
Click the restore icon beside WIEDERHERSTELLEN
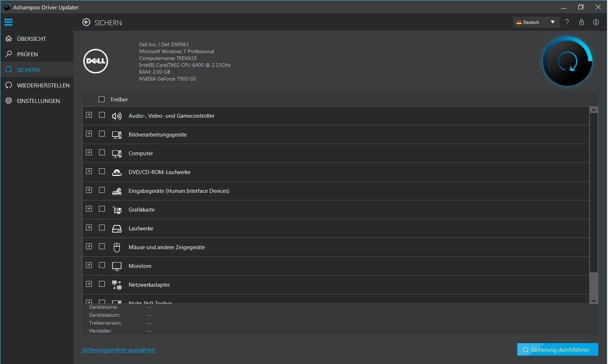[9, 85]
